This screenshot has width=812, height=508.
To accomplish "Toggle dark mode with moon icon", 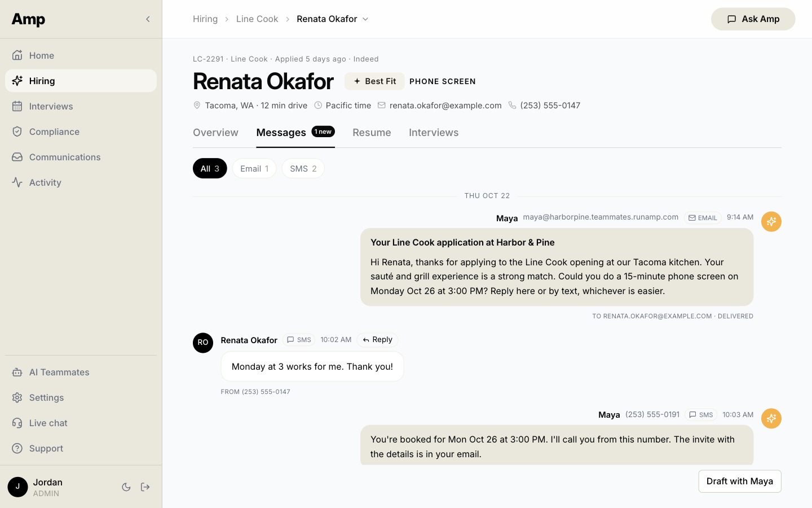I will (126, 487).
